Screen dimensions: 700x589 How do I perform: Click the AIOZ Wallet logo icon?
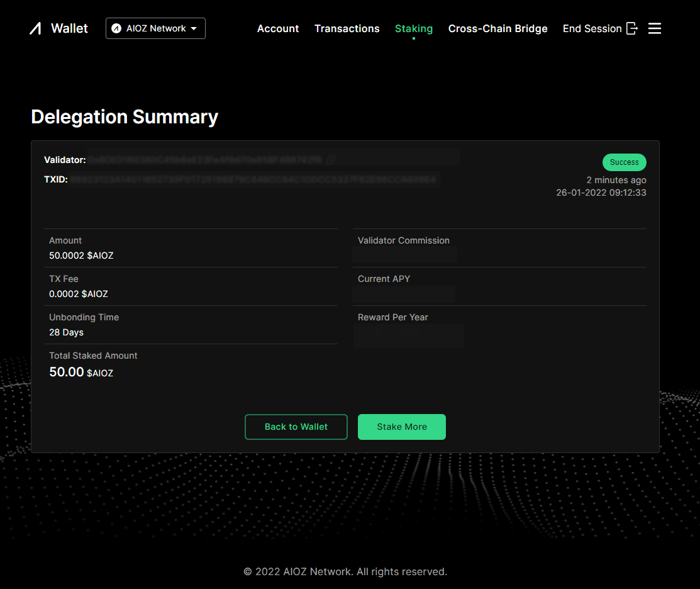coord(35,28)
